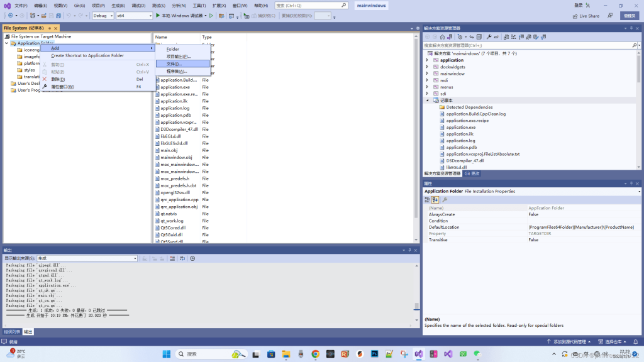Click the Undo arrow in the toolbar
This screenshot has width=644, height=362.
click(69, 16)
